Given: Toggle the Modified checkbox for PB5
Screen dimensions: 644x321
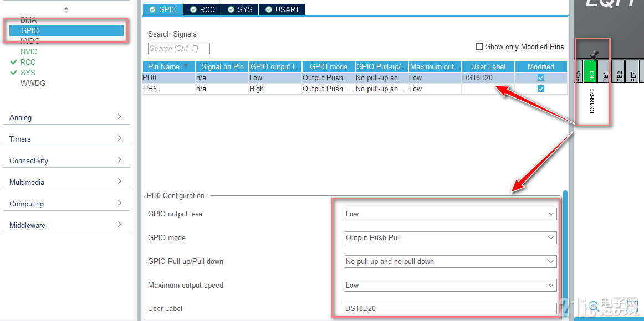Looking at the screenshot, I should [541, 89].
